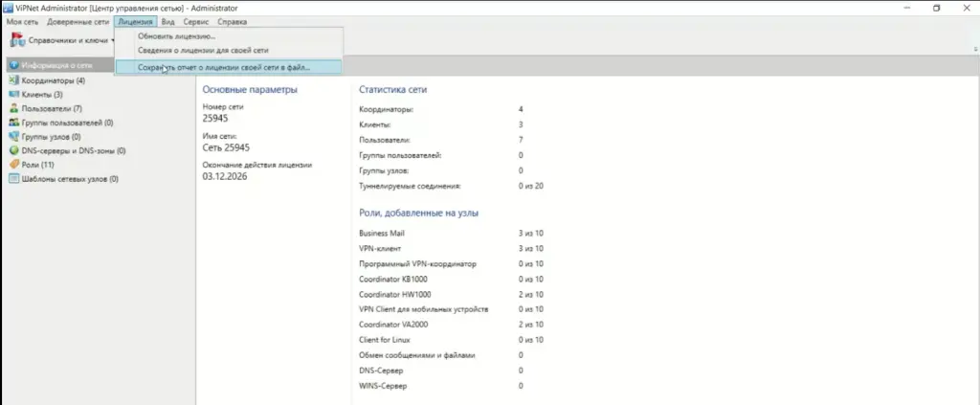Click the Имя сети value Сеть 25945
The image size is (980, 405).
pyautogui.click(x=226, y=147)
